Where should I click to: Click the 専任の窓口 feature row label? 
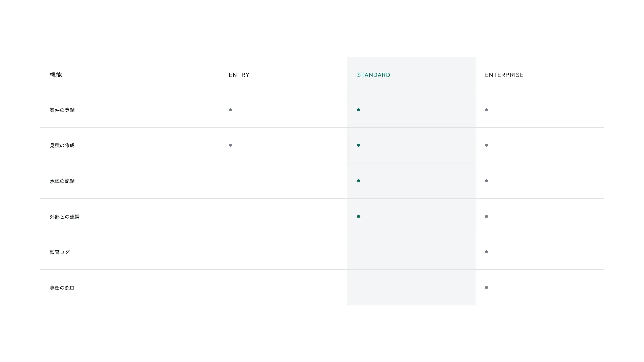click(62, 288)
